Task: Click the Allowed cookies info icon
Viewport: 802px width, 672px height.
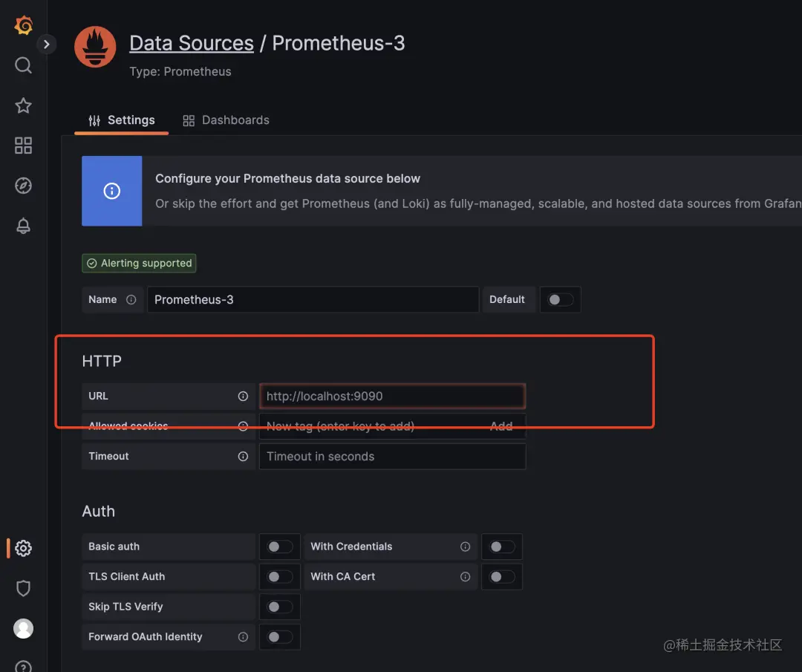Action: (x=243, y=426)
